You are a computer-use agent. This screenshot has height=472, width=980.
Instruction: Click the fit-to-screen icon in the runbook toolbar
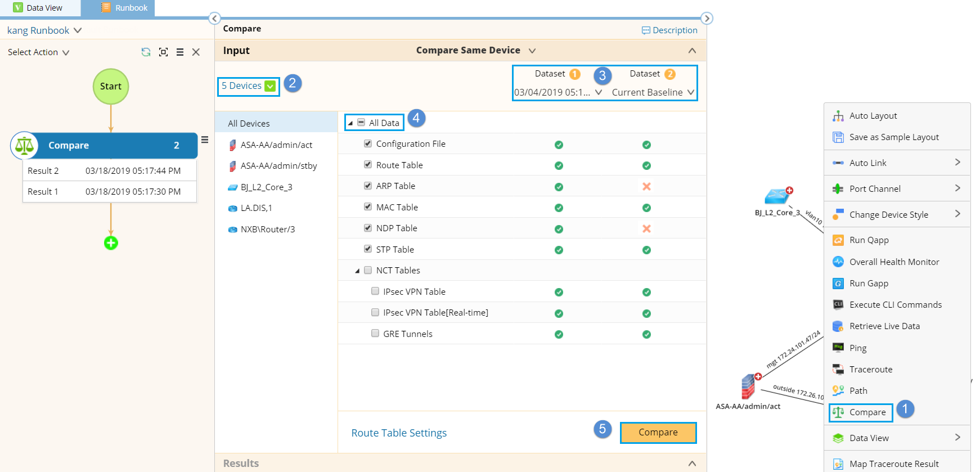(163, 52)
